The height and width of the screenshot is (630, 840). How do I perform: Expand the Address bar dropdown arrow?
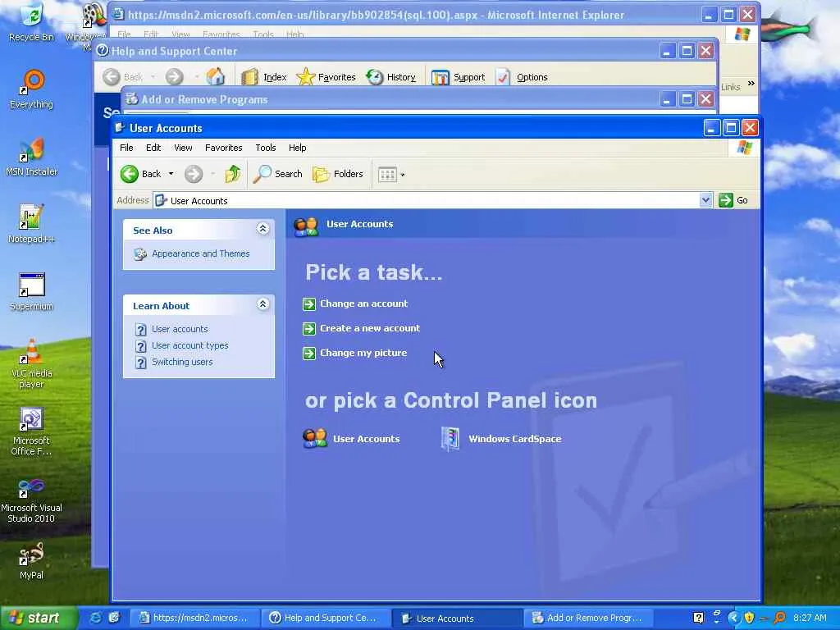tap(705, 200)
